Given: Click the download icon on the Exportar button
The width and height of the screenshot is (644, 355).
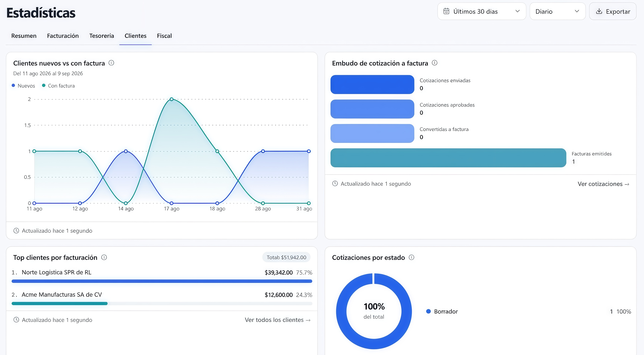Looking at the screenshot, I should point(599,11).
